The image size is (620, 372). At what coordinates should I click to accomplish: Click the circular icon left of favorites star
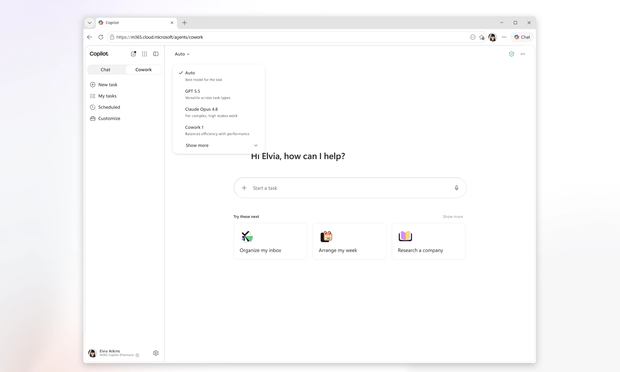click(x=473, y=37)
